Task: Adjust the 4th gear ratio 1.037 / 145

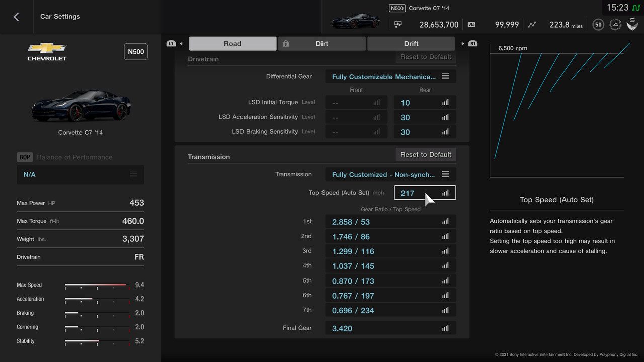Action: 390,266
